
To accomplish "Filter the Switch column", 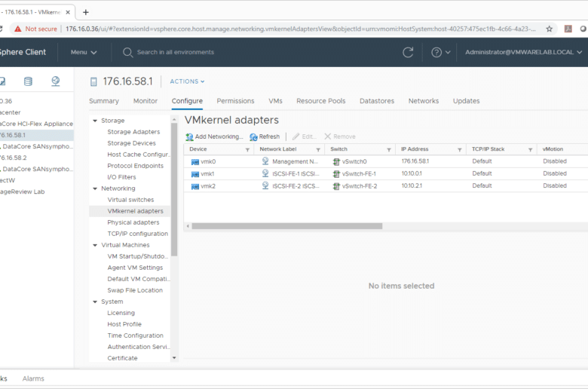I will click(389, 150).
